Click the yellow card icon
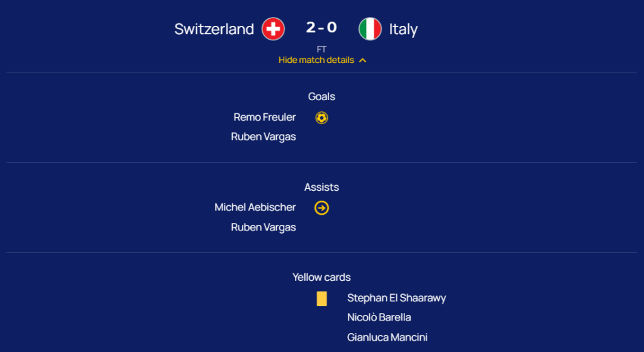The width and height of the screenshot is (644, 352). point(322,298)
